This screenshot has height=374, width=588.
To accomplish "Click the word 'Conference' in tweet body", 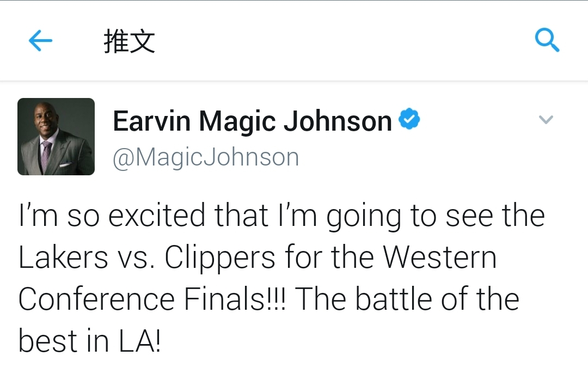I will [96, 299].
